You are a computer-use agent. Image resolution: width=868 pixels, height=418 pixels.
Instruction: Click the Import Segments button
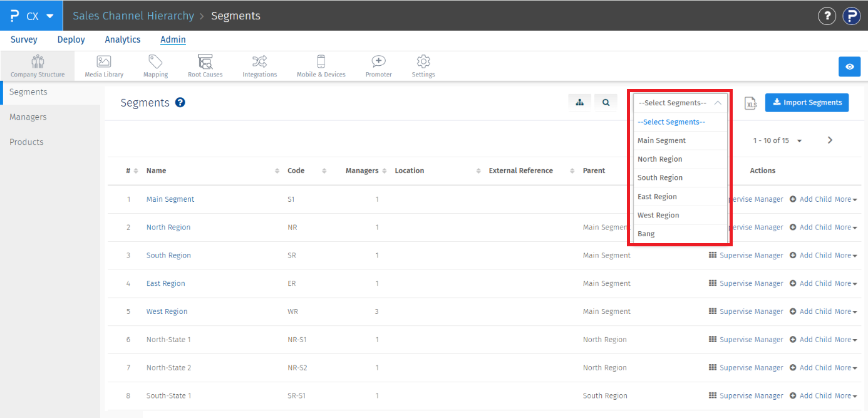(807, 103)
